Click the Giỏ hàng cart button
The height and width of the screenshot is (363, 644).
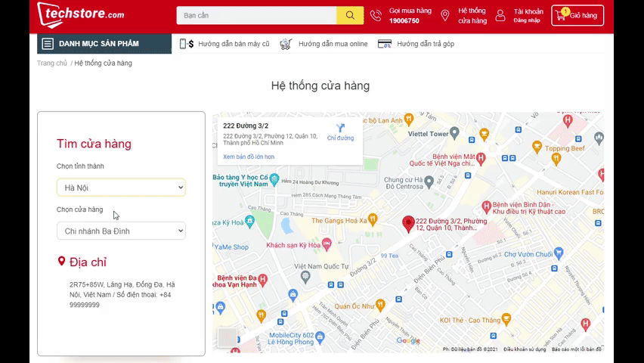pyautogui.click(x=577, y=15)
